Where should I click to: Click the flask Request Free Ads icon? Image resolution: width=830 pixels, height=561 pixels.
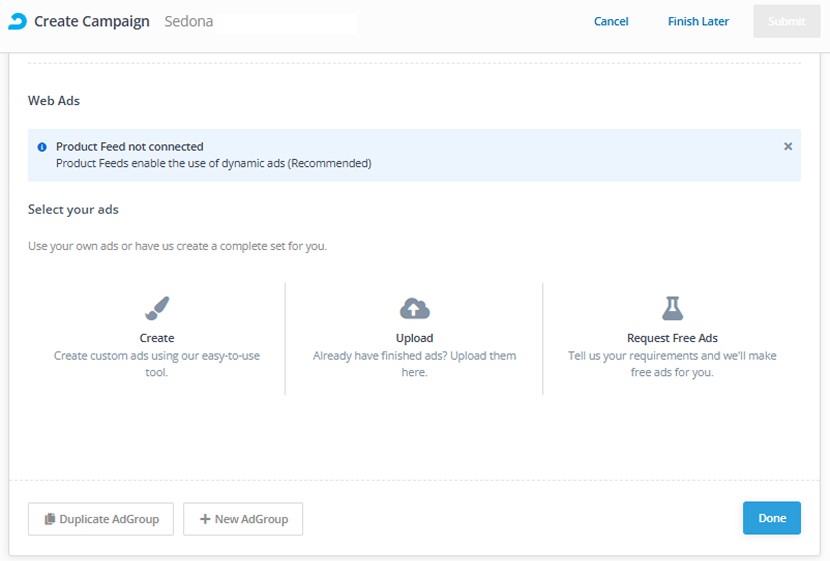pos(672,308)
